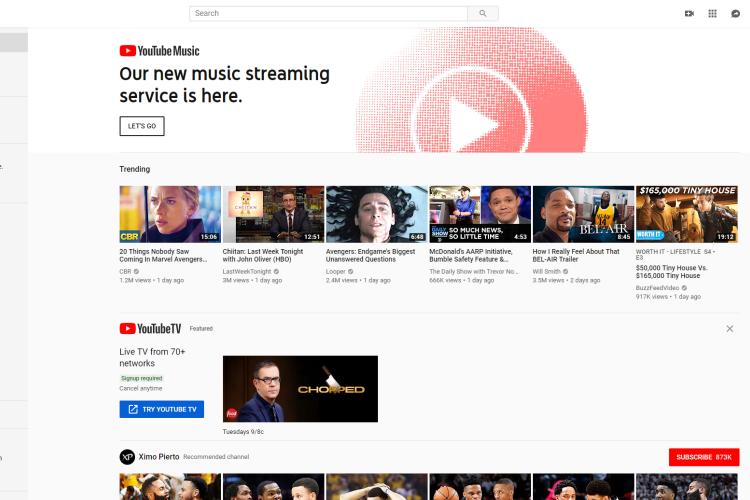Open 'McDonald's AARP Initiative' video title
Image resolution: width=750 pixels, height=500 pixels.
471,256
